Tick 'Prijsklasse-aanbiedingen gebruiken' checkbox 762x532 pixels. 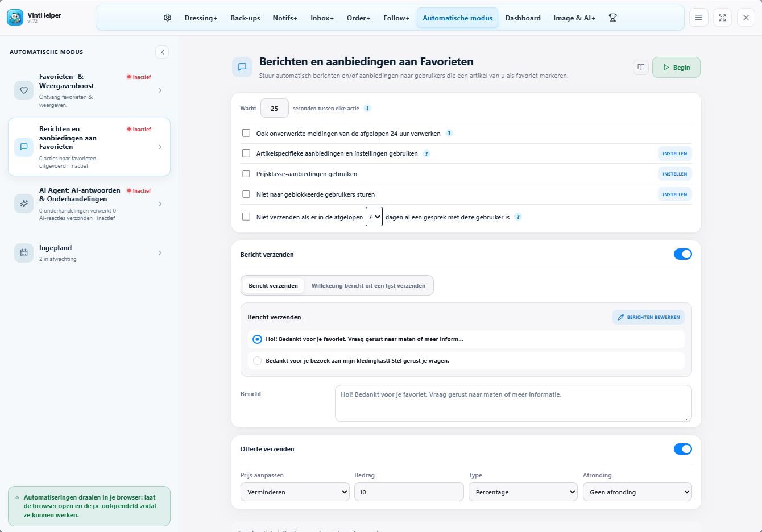coord(246,174)
